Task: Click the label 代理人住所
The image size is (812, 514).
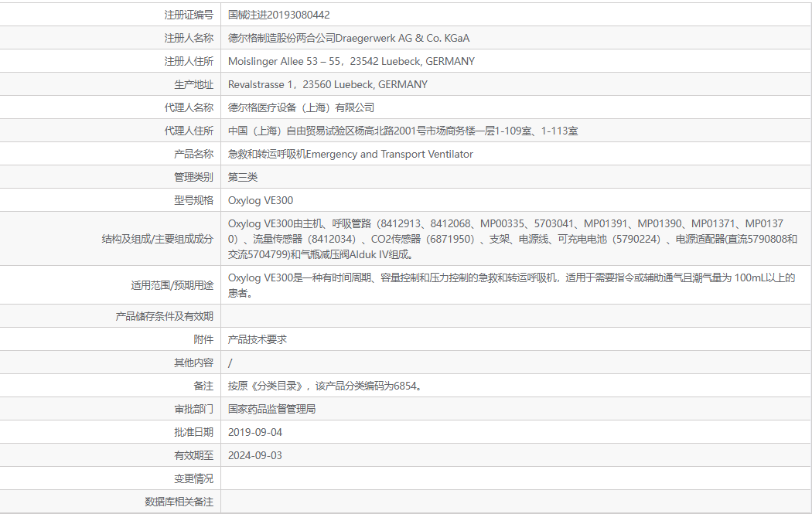Action: 189,131
